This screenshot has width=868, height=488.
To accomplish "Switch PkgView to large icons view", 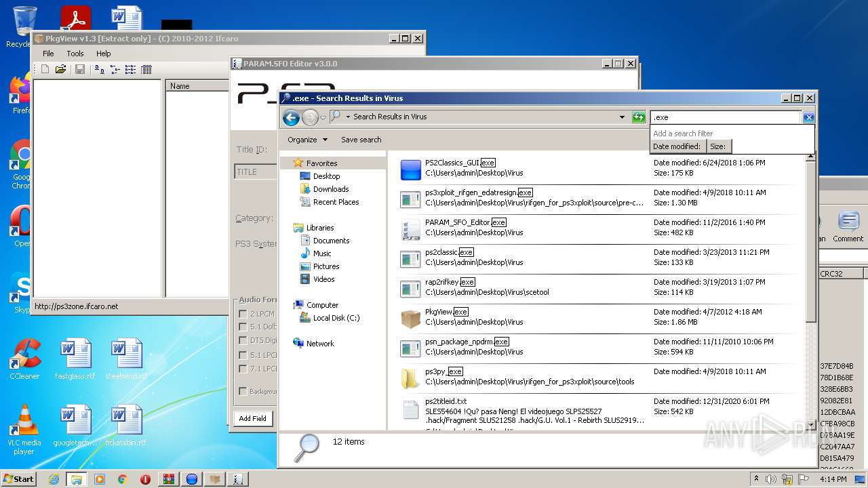I will [x=100, y=69].
